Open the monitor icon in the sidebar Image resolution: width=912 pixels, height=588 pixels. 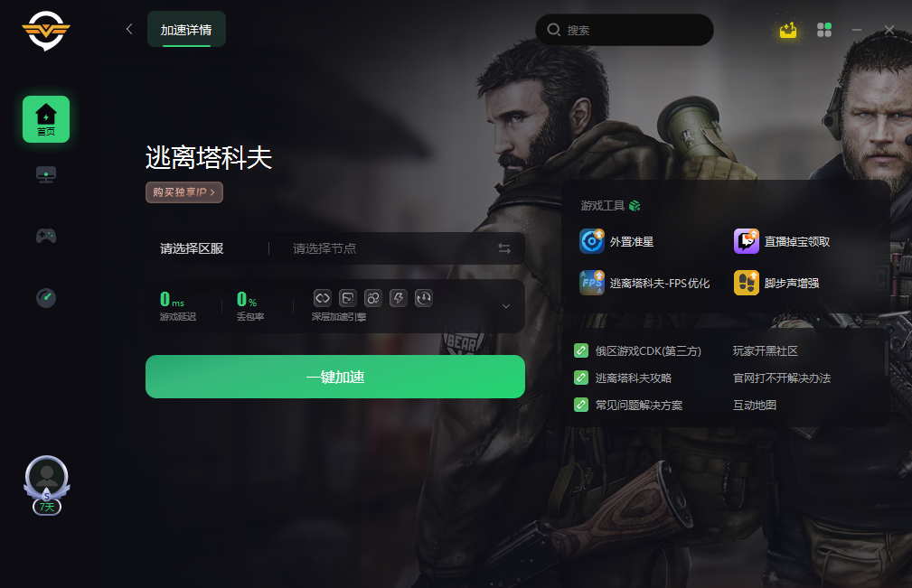coord(46,174)
